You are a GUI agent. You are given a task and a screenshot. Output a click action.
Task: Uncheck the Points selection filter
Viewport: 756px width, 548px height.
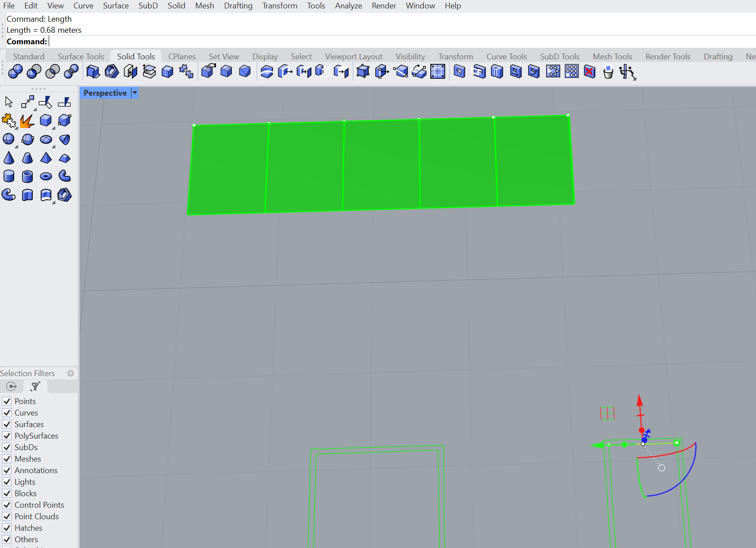pyautogui.click(x=7, y=401)
